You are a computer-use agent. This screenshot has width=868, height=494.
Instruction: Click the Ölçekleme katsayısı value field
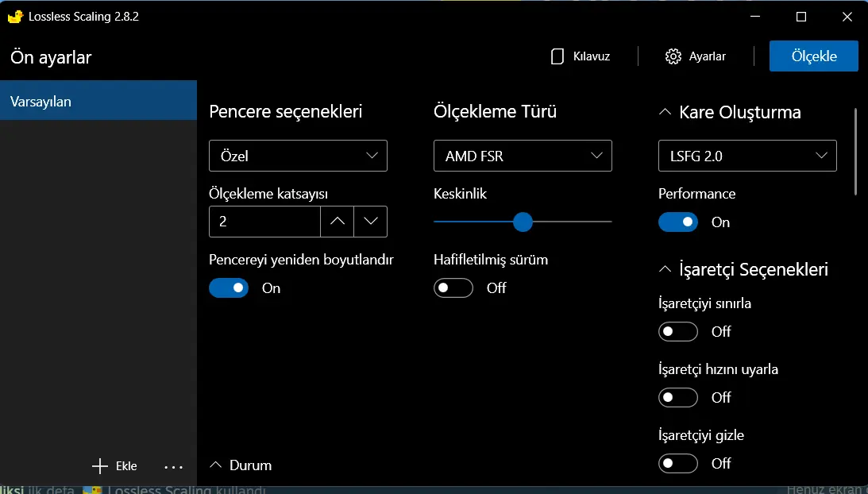coord(264,222)
